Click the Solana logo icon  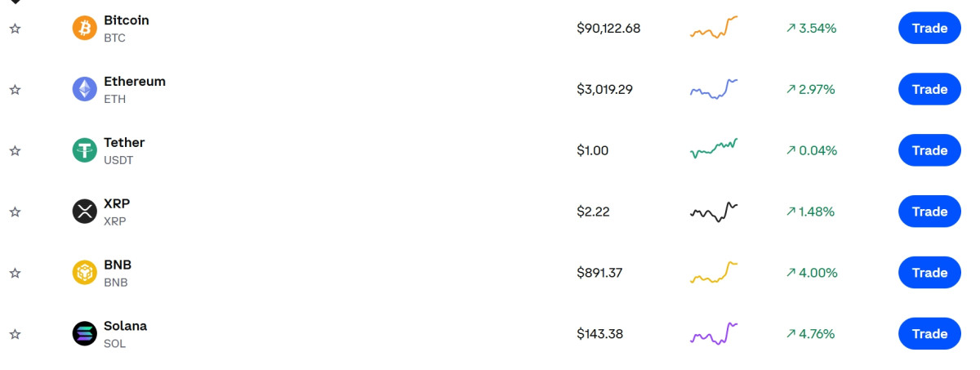point(84,333)
